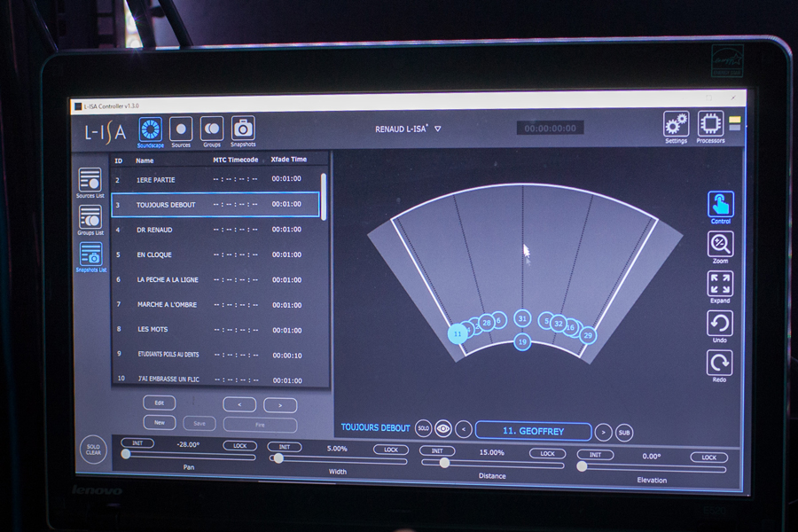Go to previous source before Geoffrey
This screenshot has width=798, height=532.
click(463, 430)
